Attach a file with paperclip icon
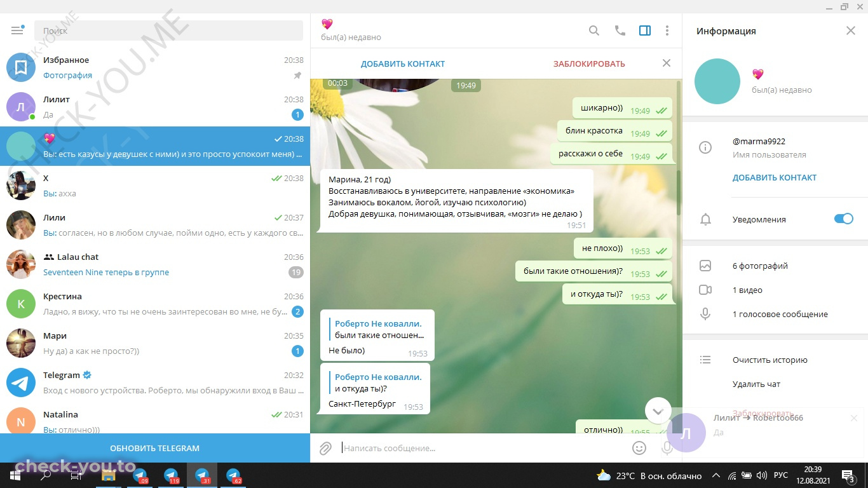Screen dimensions: 868x488 pyautogui.click(x=325, y=448)
